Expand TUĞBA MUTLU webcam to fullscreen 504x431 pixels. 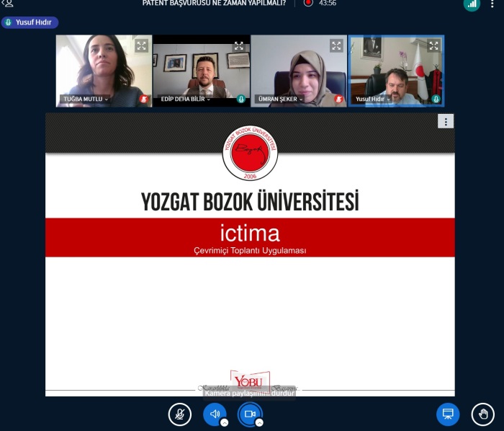coord(141,45)
